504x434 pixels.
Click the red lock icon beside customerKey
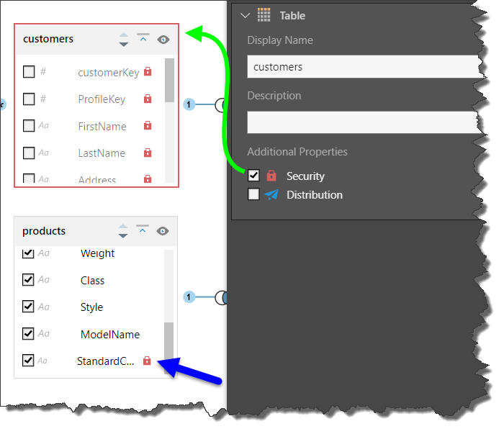tap(148, 72)
